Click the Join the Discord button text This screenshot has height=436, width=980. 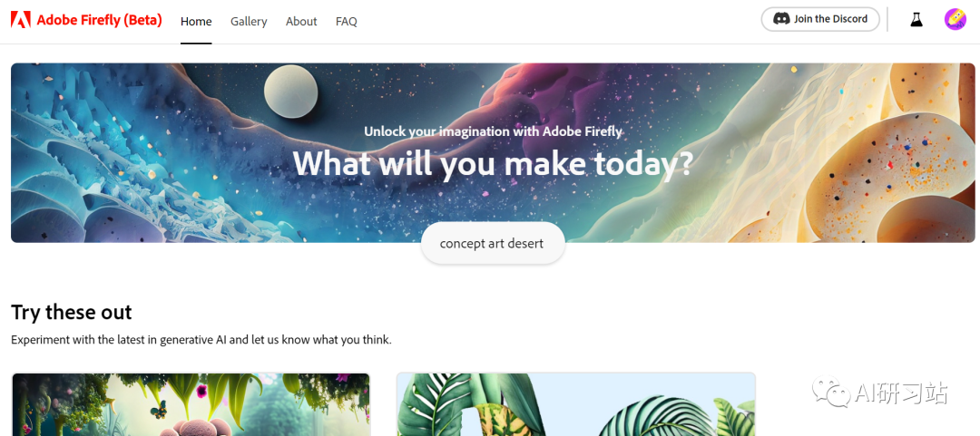tap(830, 19)
